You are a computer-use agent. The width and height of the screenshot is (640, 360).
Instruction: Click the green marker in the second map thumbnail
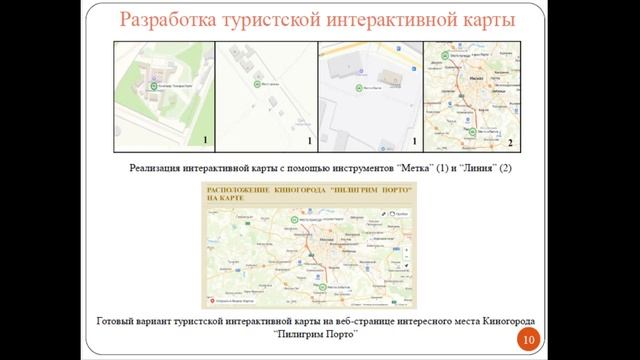[x=257, y=84]
